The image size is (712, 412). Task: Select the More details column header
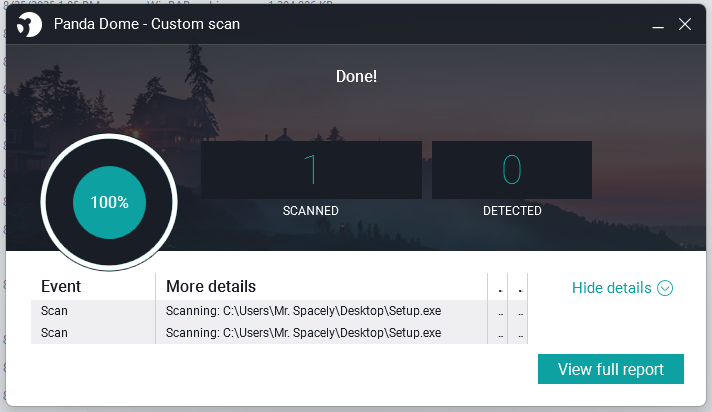point(321,287)
